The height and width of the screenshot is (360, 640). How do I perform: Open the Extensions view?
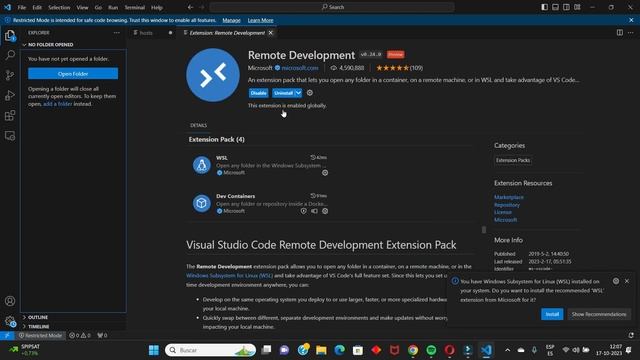[x=10, y=116]
